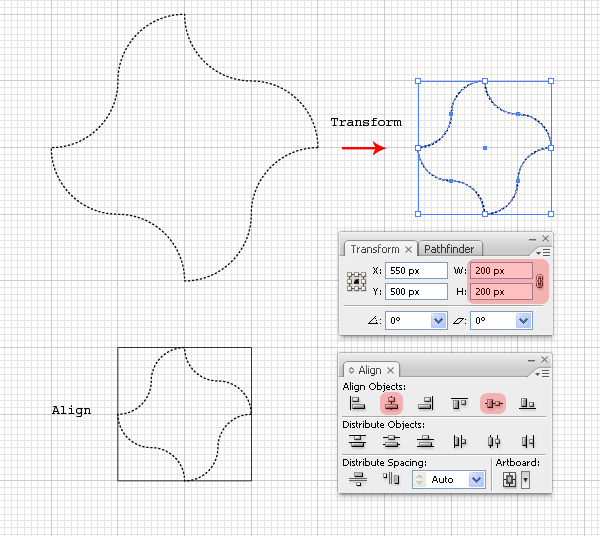Click the W width input field
600x536 pixels.
(501, 271)
